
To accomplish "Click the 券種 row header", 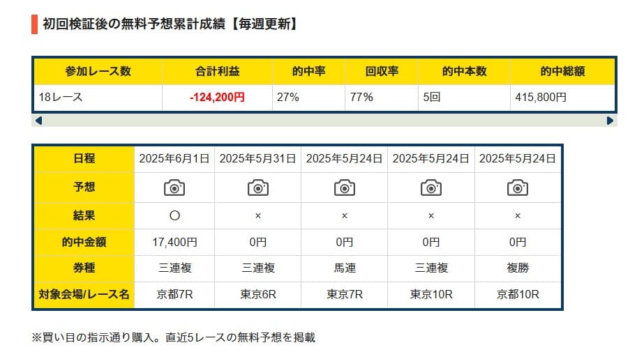I will 84,268.
